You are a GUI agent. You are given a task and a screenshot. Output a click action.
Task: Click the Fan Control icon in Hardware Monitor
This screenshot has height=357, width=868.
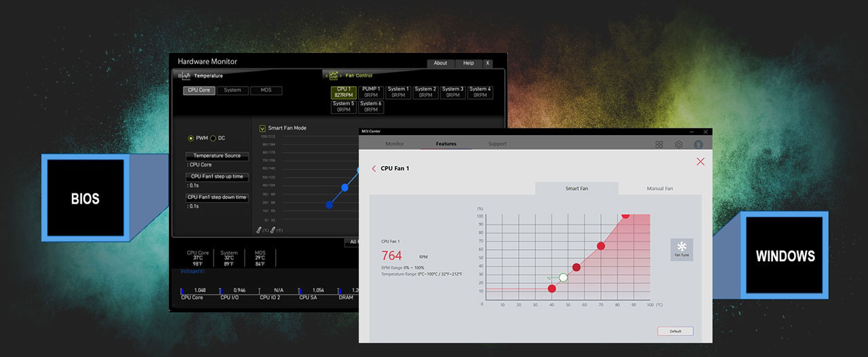[334, 76]
